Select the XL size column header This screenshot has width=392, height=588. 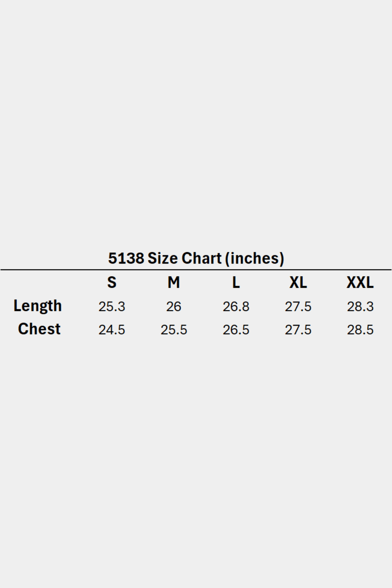[298, 283]
